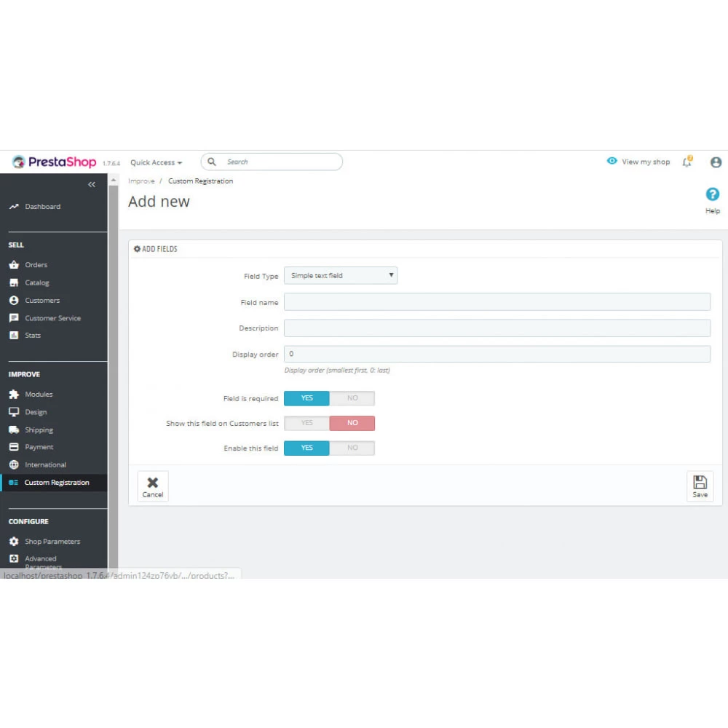Click the search magnifier icon

coord(212,162)
